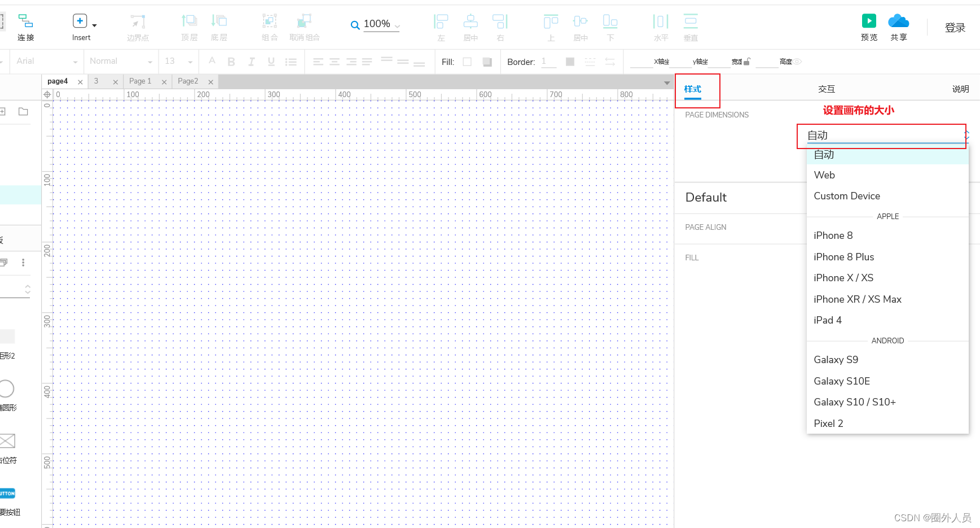Set vertical text align middle

(x=403, y=62)
